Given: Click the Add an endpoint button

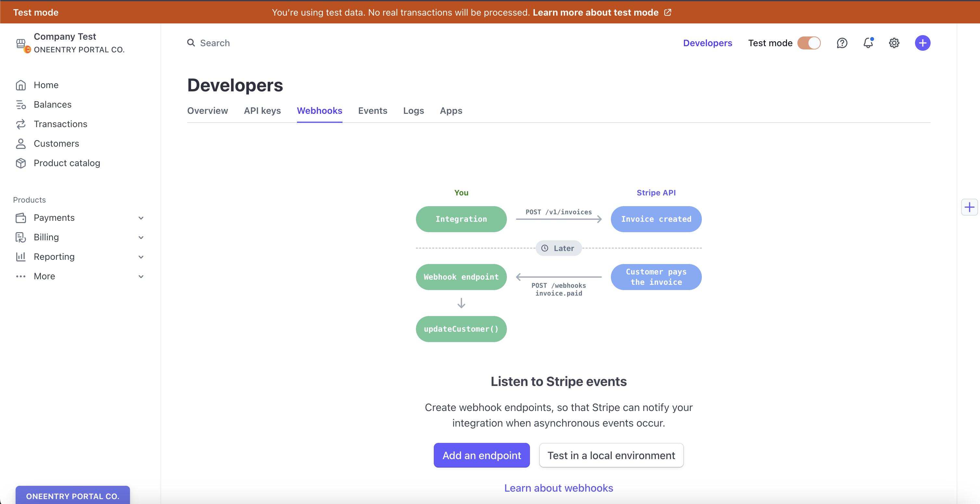Looking at the screenshot, I should (482, 455).
